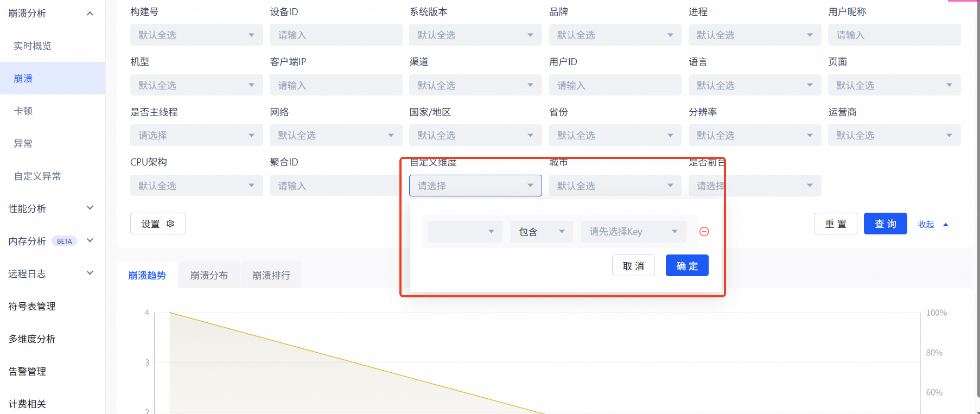Switch to the 崩溃趋势 tab
The height and width of the screenshot is (414, 980).
[x=147, y=275]
